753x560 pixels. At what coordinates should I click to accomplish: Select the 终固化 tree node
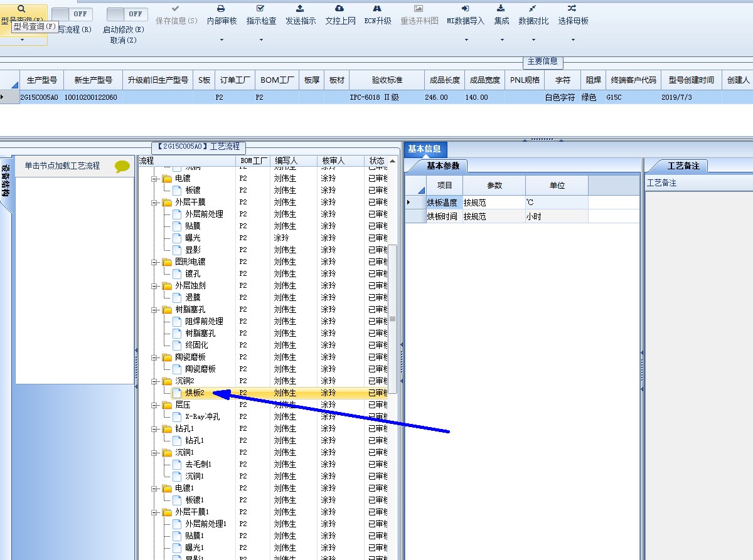pyautogui.click(x=196, y=346)
